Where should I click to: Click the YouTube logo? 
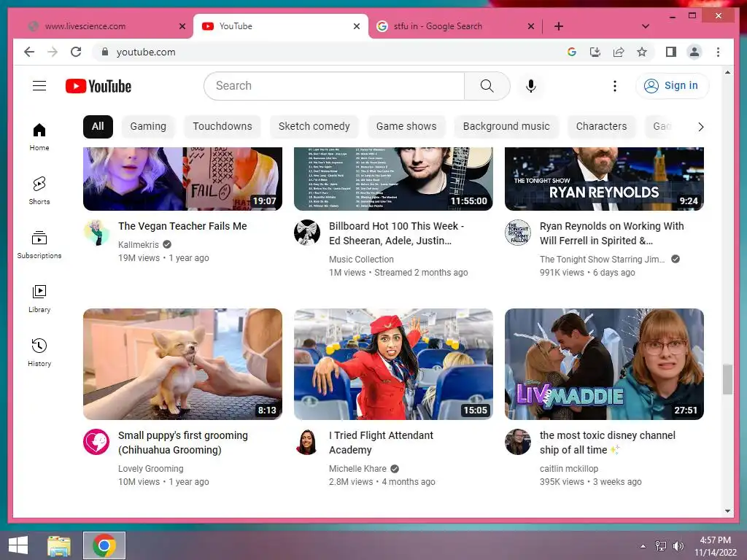click(x=98, y=86)
